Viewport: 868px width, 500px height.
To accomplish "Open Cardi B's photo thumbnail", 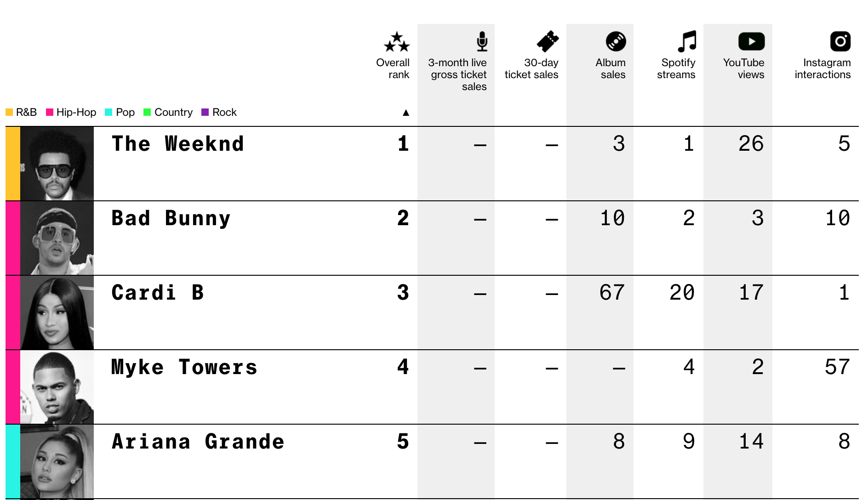I will pos(57,312).
